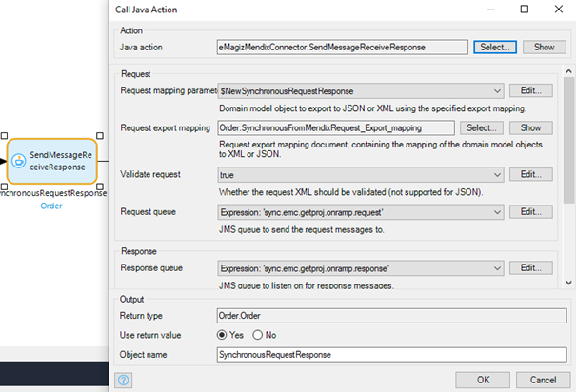Maximize the Call Java Action dialog
Viewport: 576px width, 392px height.
(x=525, y=10)
